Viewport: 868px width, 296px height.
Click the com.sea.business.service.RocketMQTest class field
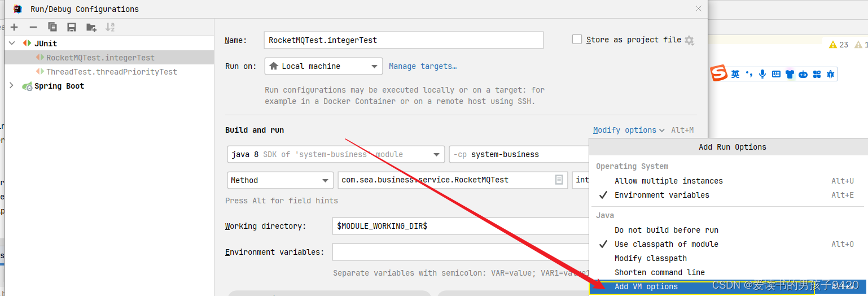pos(453,180)
